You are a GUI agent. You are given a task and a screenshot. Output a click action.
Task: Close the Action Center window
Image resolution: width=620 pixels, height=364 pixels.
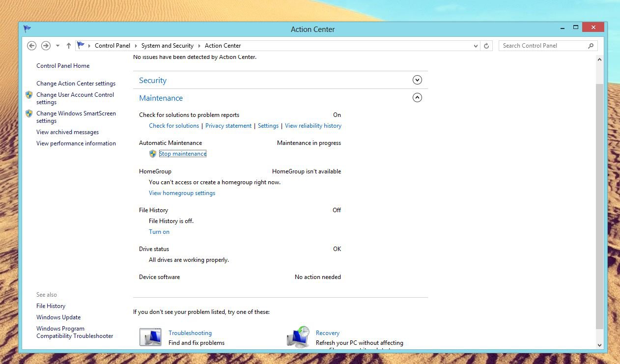pyautogui.click(x=593, y=28)
